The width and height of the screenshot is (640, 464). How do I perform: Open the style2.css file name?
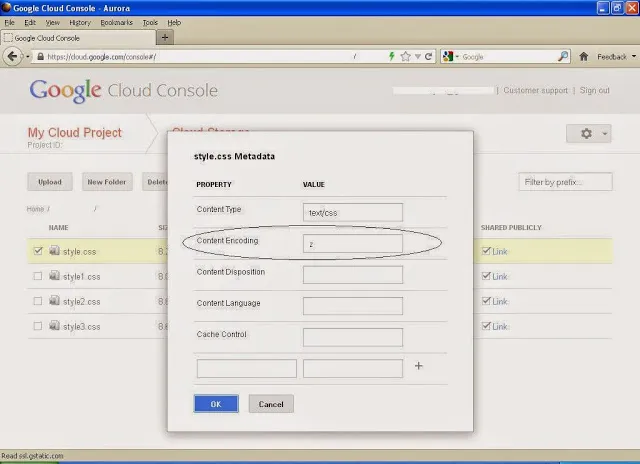click(x=82, y=302)
